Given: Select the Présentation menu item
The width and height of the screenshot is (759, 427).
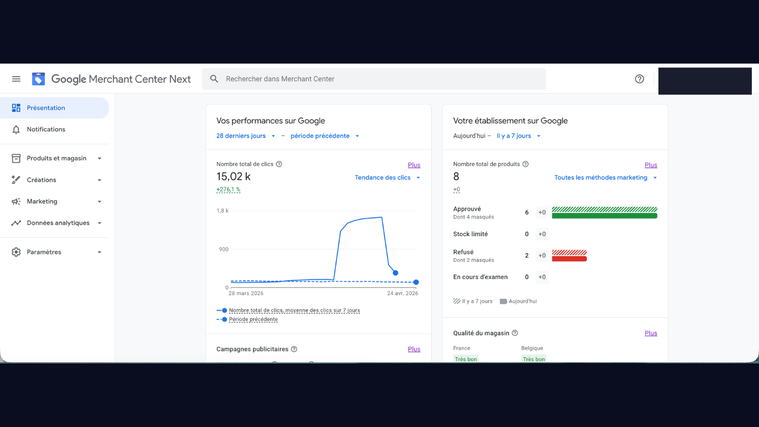Looking at the screenshot, I should [x=46, y=108].
